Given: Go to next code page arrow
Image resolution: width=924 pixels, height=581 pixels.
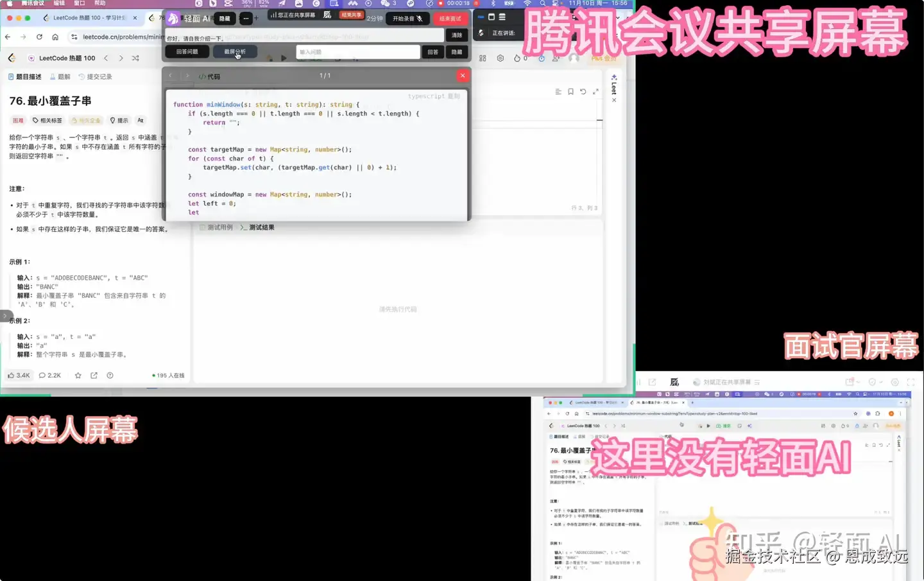Looking at the screenshot, I should tap(187, 76).
